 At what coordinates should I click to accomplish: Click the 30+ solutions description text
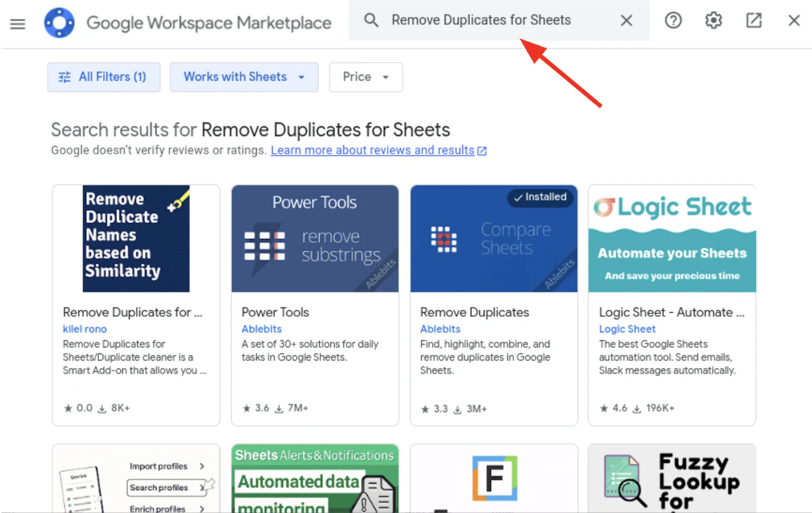[x=310, y=351]
